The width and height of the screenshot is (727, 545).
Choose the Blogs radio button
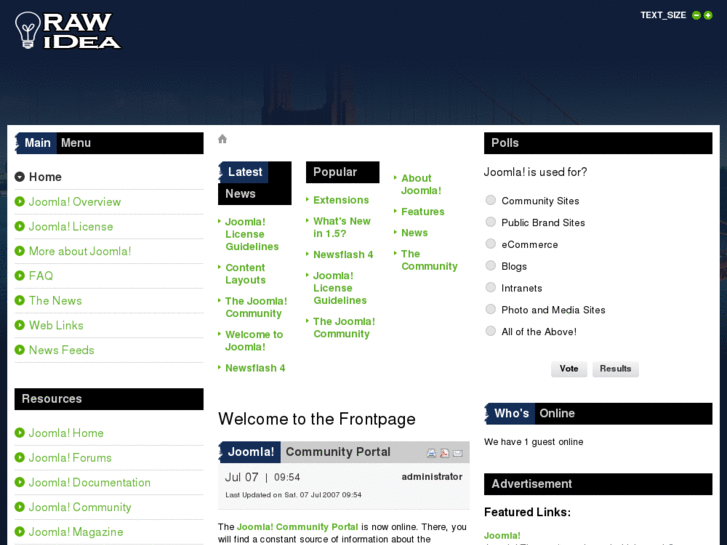click(x=491, y=265)
